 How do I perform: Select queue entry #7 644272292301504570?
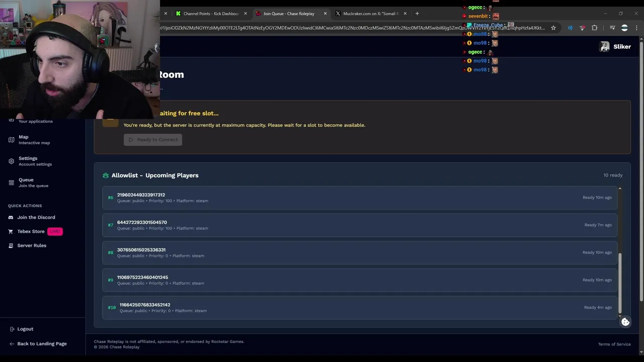(x=360, y=225)
